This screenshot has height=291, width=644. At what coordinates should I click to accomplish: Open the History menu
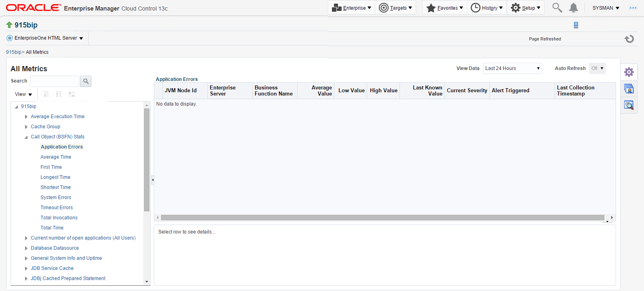[x=487, y=8]
